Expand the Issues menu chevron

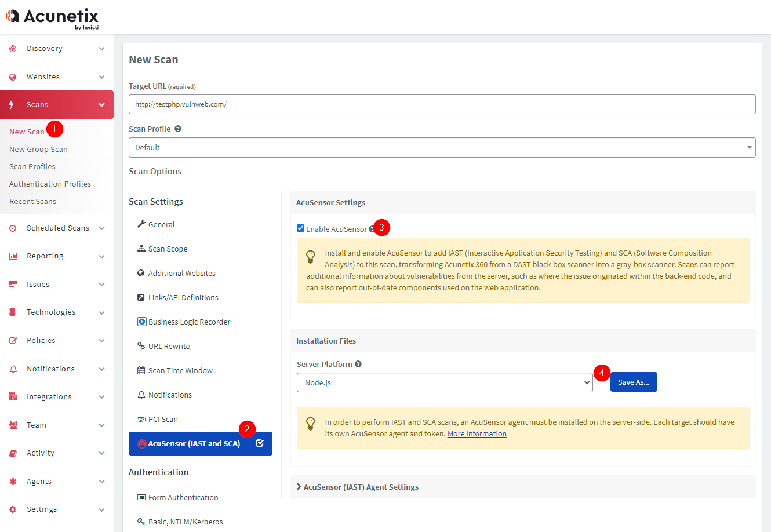(101, 285)
